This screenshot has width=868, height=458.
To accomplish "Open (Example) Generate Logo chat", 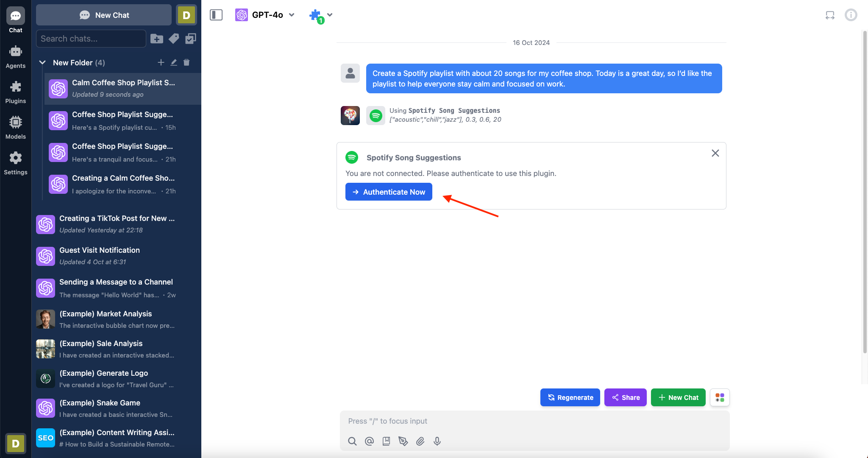I will click(117, 379).
